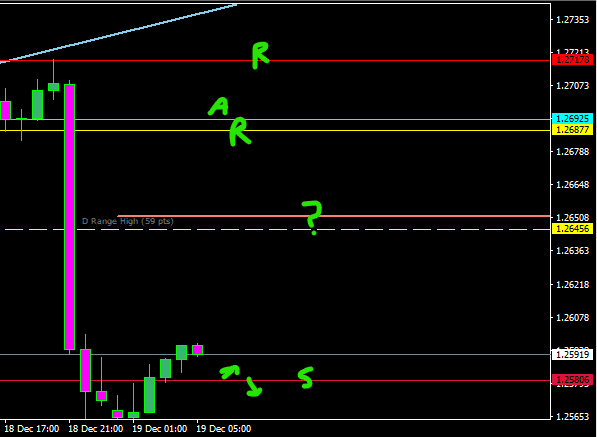Select the grey bid price line at 1.25919

pyautogui.click(x=275, y=354)
